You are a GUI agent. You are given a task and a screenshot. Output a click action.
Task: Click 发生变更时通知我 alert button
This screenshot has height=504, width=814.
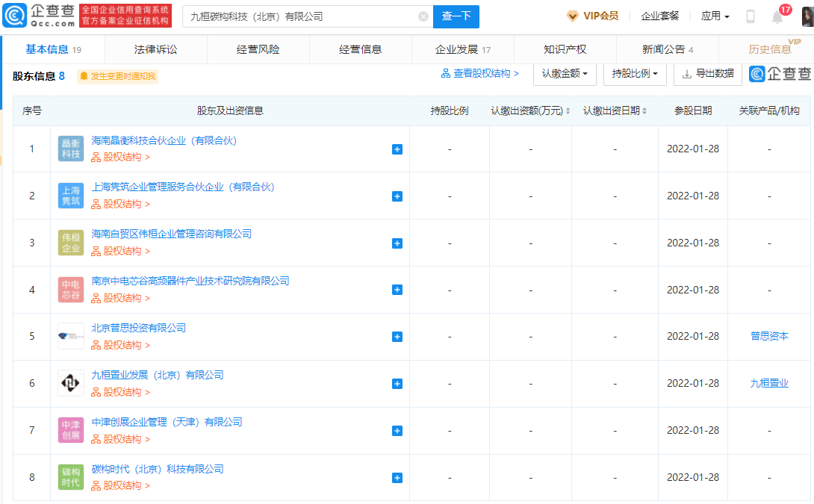coord(118,76)
